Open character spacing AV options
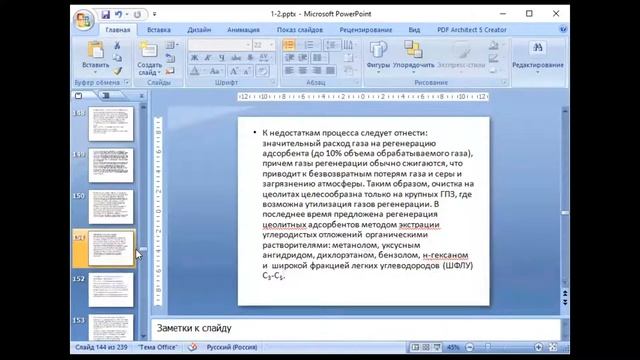This screenshot has height=360, width=640. [264, 58]
